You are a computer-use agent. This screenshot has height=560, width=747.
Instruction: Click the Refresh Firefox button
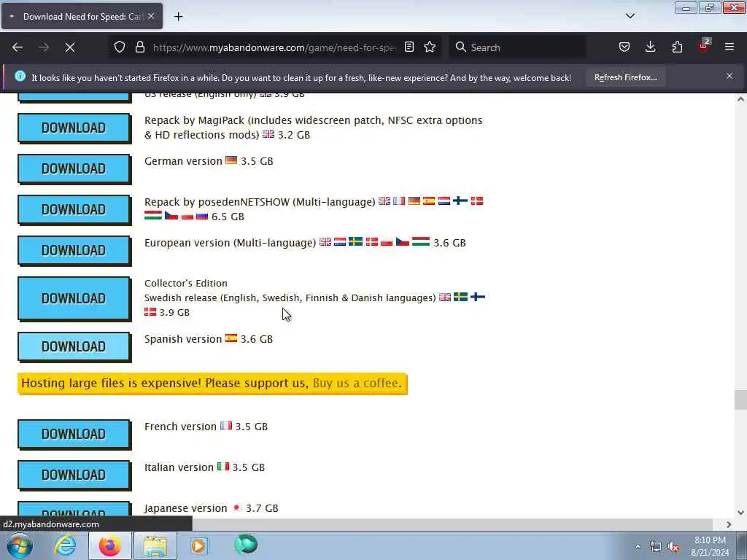pyautogui.click(x=625, y=77)
